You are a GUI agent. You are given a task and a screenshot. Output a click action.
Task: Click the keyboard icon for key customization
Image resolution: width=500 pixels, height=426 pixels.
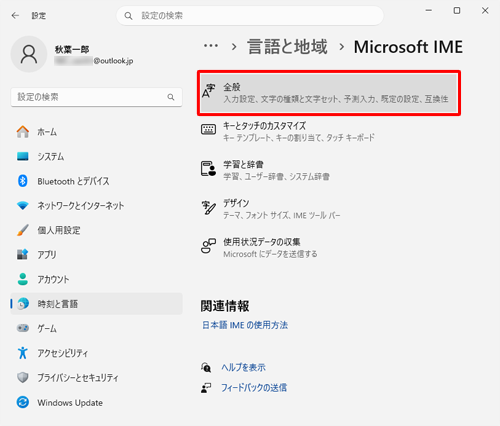(x=209, y=129)
